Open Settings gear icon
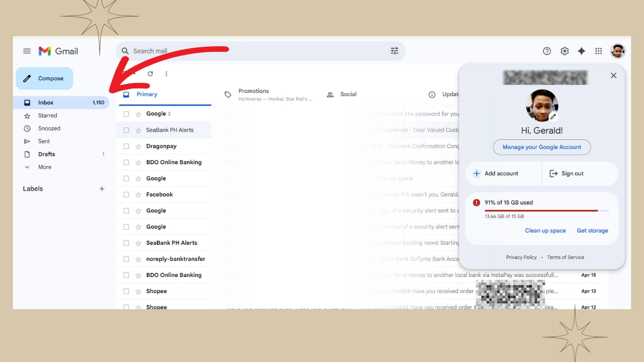 (565, 51)
